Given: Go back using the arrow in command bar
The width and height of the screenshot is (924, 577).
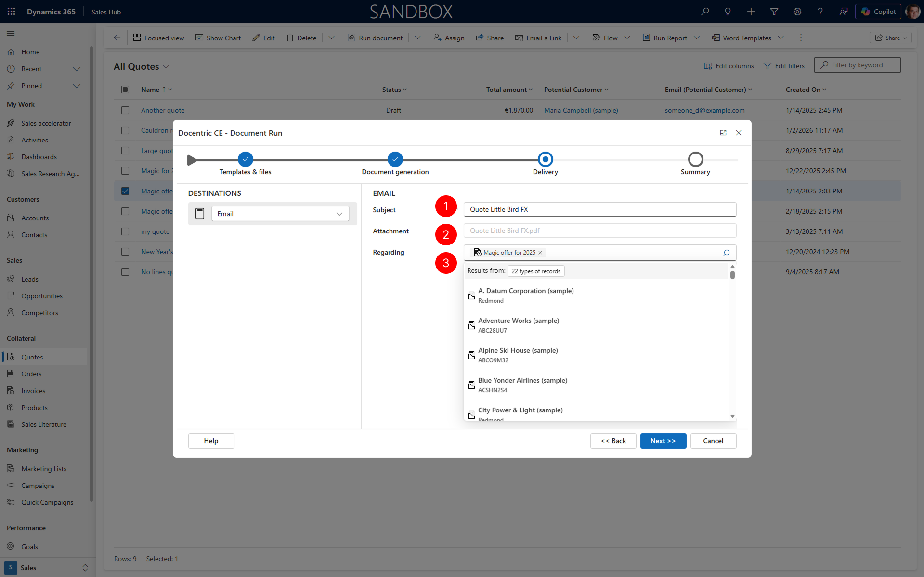Looking at the screenshot, I should coord(117,38).
